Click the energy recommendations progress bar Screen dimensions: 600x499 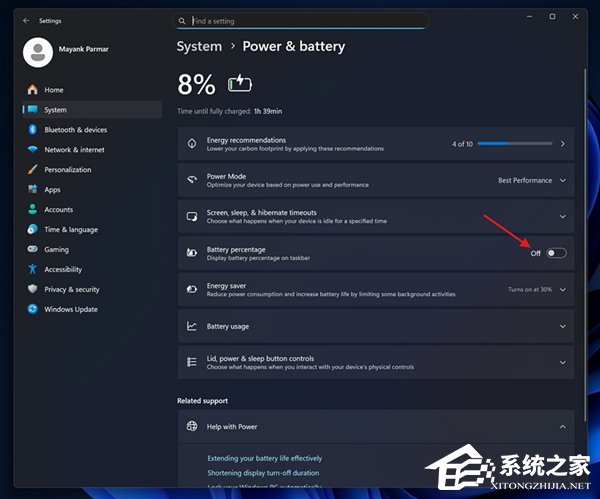pos(515,144)
